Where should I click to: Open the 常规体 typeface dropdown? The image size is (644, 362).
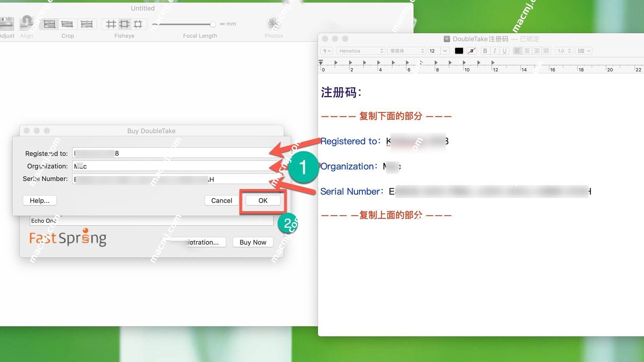(407, 51)
